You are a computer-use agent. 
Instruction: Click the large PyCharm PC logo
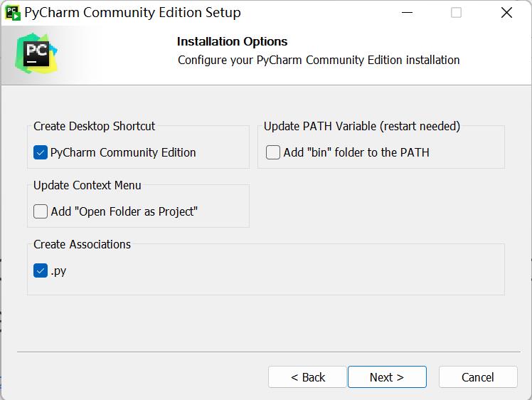pyautogui.click(x=36, y=53)
